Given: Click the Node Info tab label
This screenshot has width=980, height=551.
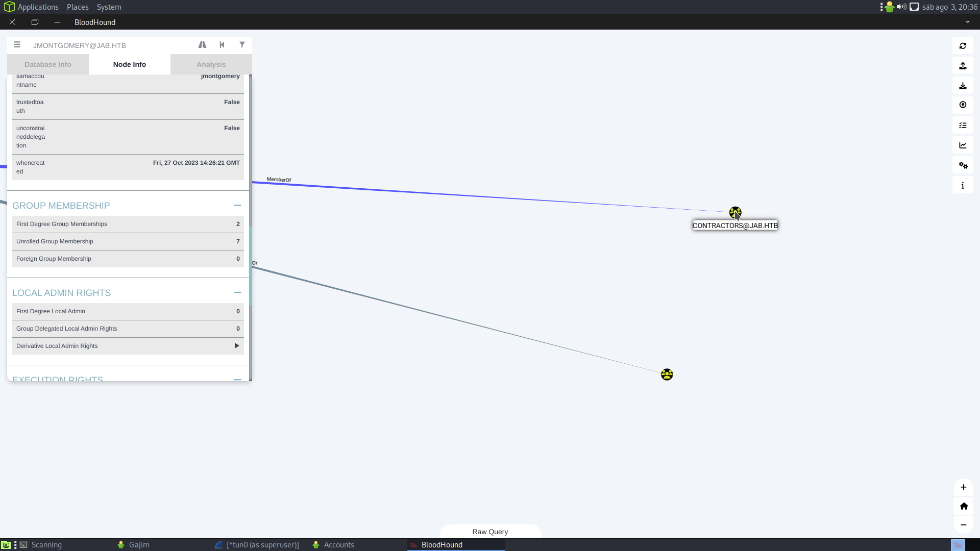Looking at the screenshot, I should tap(129, 64).
